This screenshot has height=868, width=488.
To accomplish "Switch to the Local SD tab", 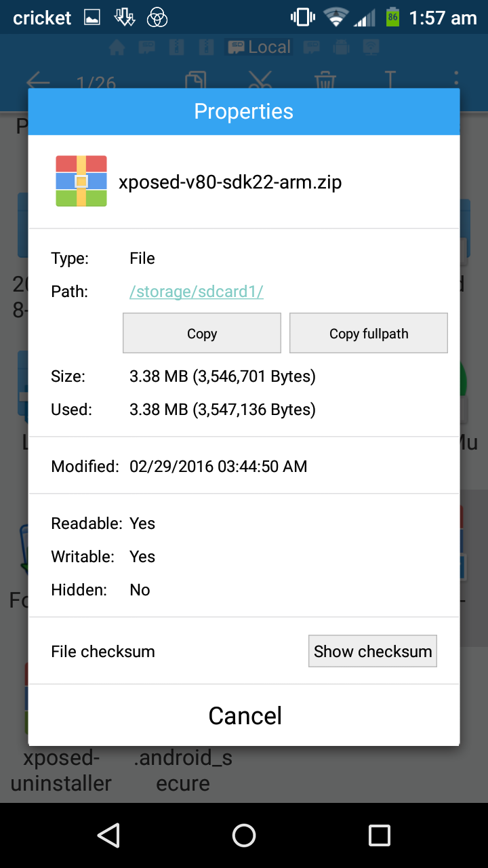I will pyautogui.click(x=259, y=47).
